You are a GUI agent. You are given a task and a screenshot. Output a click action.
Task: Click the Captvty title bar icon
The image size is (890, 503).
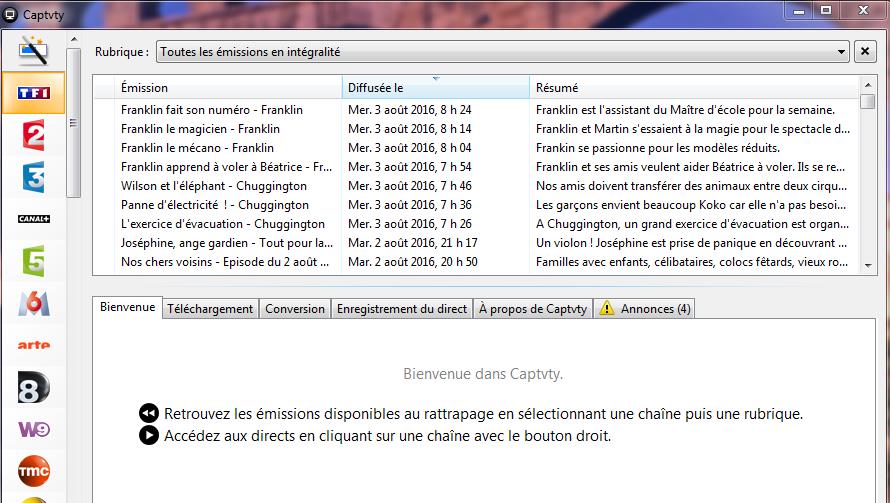click(9, 15)
